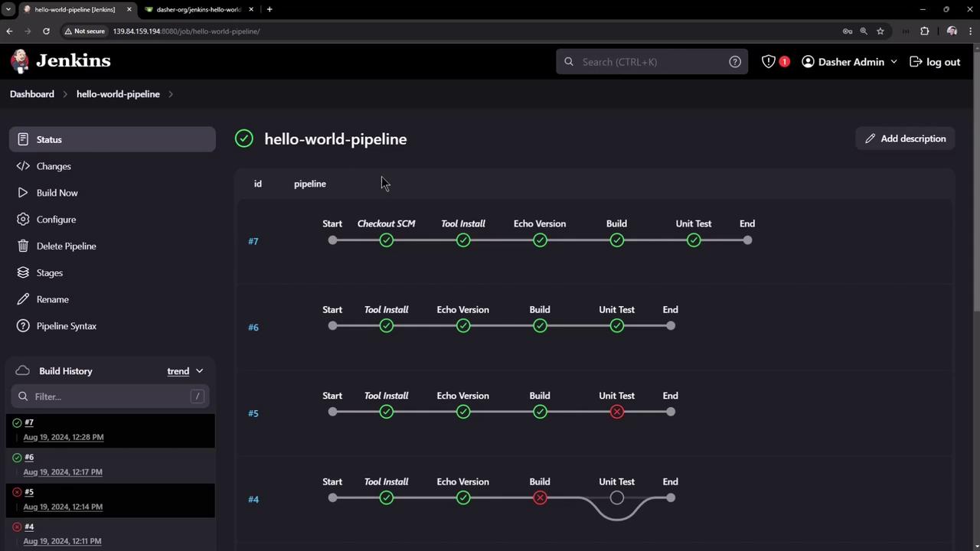Click Build stage node in run #5
The image size is (980, 551).
tap(540, 412)
